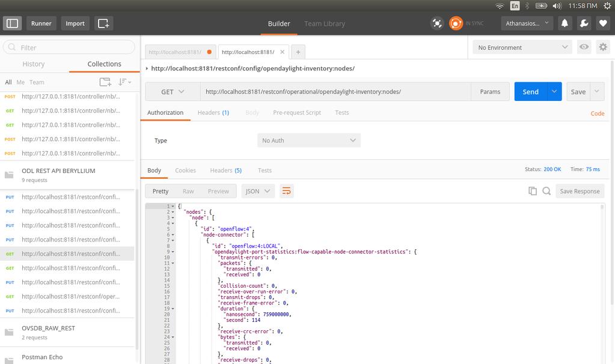Click the keyboard language En indicator

[515, 5]
